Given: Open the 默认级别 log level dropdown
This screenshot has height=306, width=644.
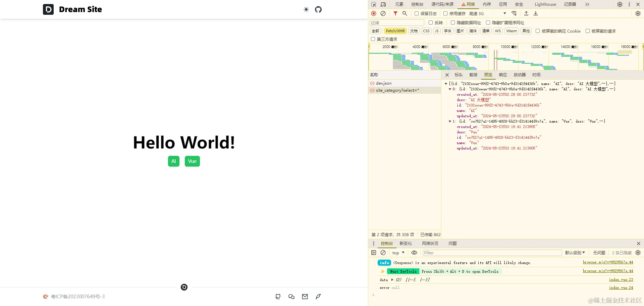Looking at the screenshot, I should [575, 253].
